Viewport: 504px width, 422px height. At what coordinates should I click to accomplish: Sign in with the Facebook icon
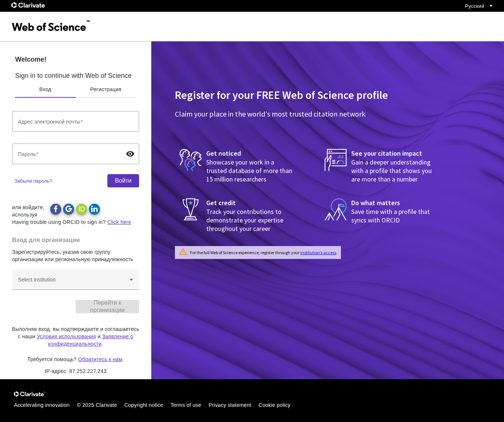tap(56, 209)
